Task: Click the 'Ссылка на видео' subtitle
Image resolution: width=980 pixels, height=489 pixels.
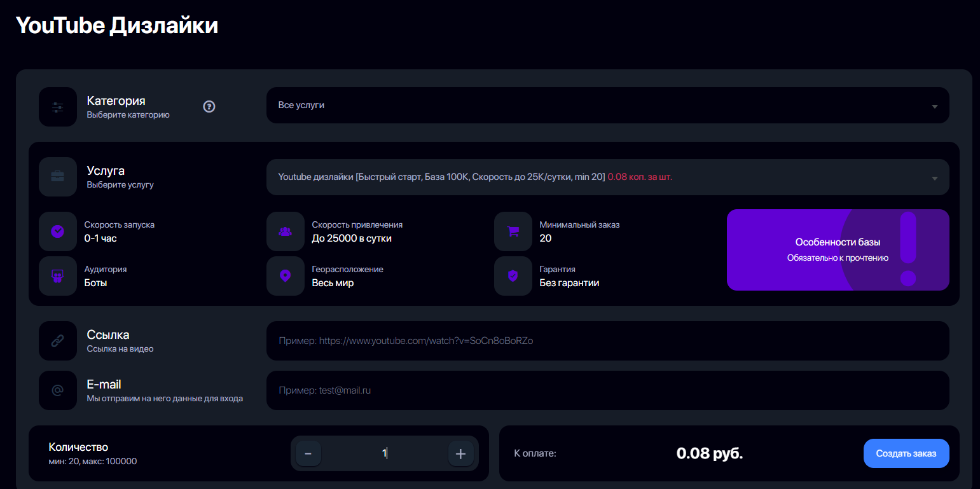Action: coord(120,348)
